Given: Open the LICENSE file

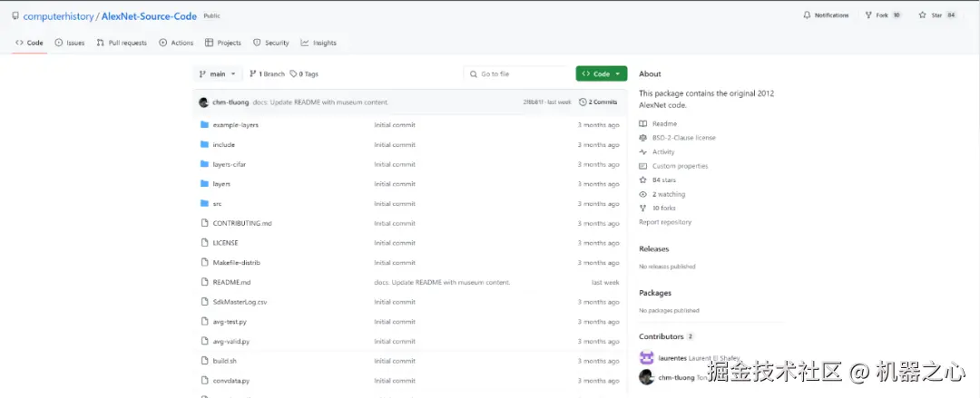Looking at the screenshot, I should tap(226, 243).
